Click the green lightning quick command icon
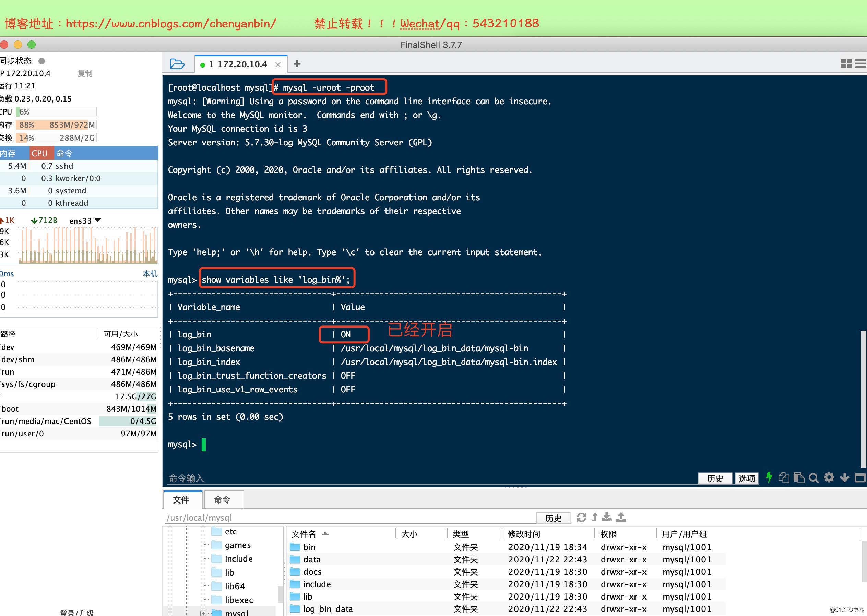Viewport: 867px width, 616px height. [x=769, y=477]
